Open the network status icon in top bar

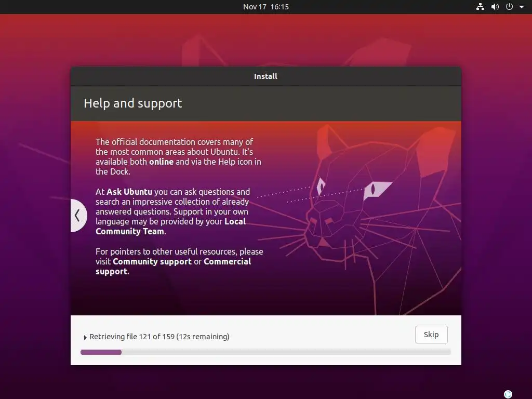[480, 7]
